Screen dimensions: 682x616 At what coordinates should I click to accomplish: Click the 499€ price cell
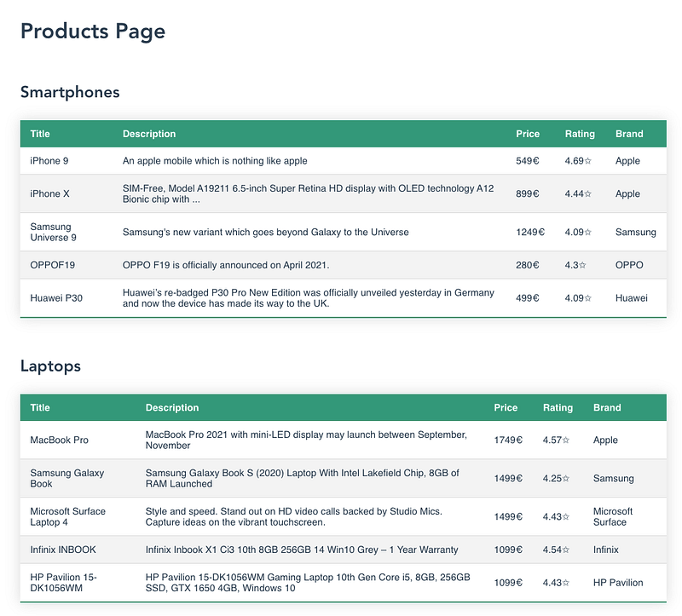pos(527,298)
